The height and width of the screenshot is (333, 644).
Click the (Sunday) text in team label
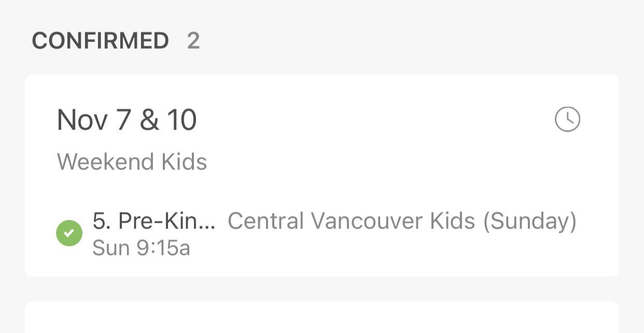(530, 222)
